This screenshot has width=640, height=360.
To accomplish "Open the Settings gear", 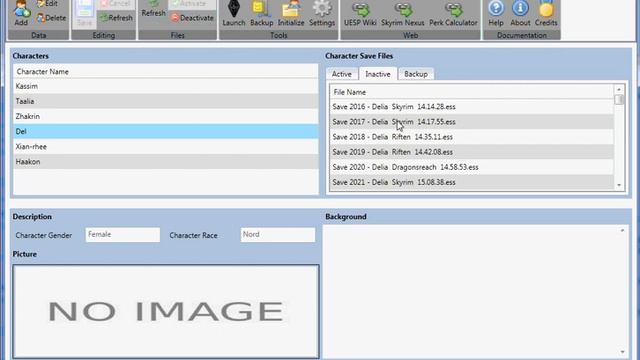I will (x=322, y=14).
